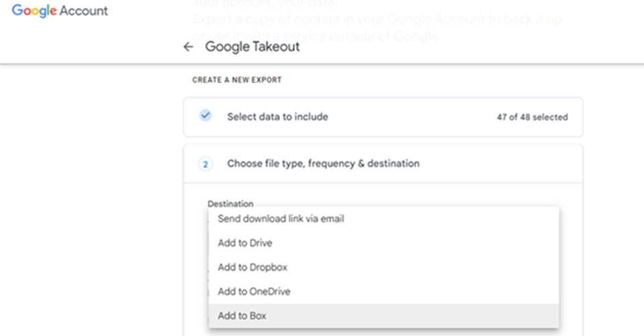
Task: Click the Google Takeout page title
Action: point(252,47)
